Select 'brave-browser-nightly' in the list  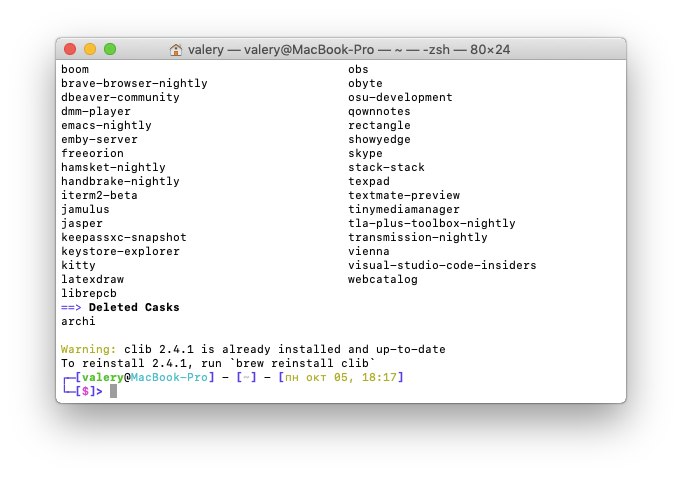coord(134,83)
